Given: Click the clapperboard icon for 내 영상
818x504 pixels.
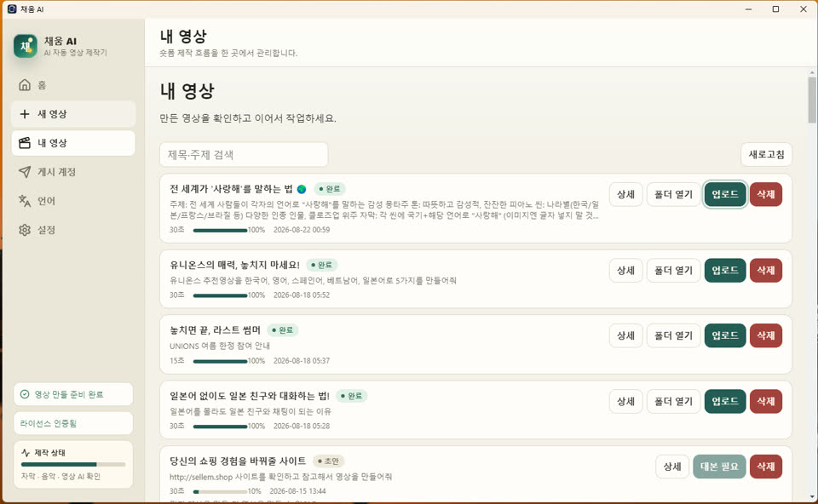Looking at the screenshot, I should [x=25, y=143].
